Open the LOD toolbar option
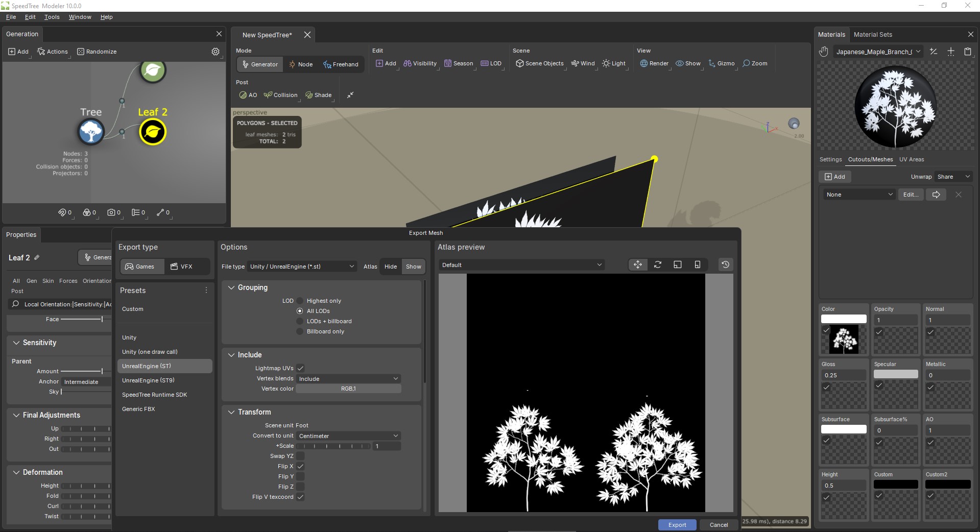The width and height of the screenshot is (980, 532). 491,63
